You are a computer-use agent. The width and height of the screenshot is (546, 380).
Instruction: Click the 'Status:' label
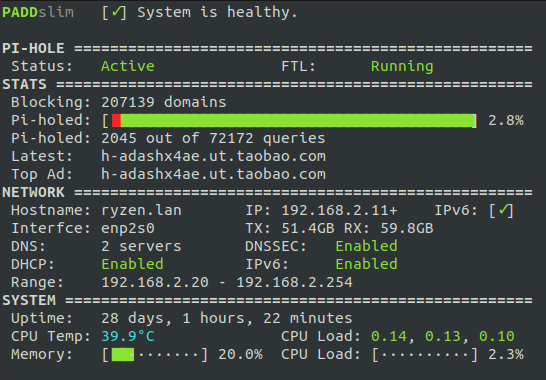point(42,66)
